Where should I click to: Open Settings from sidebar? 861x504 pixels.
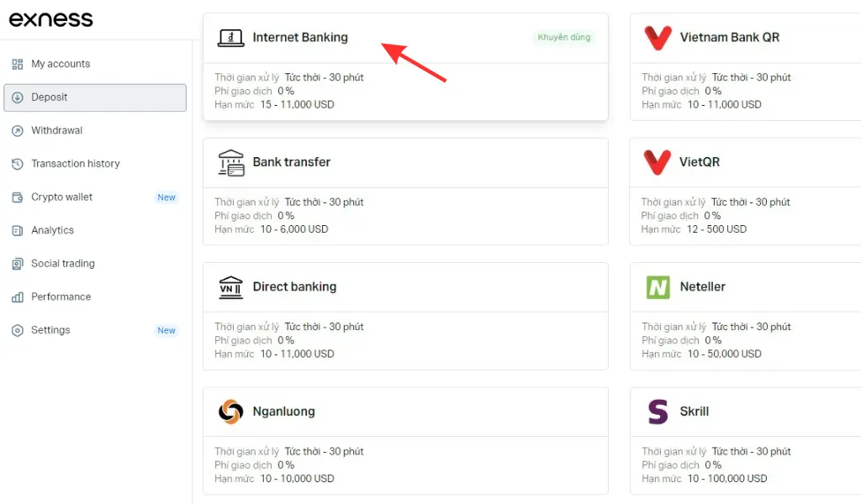50,330
